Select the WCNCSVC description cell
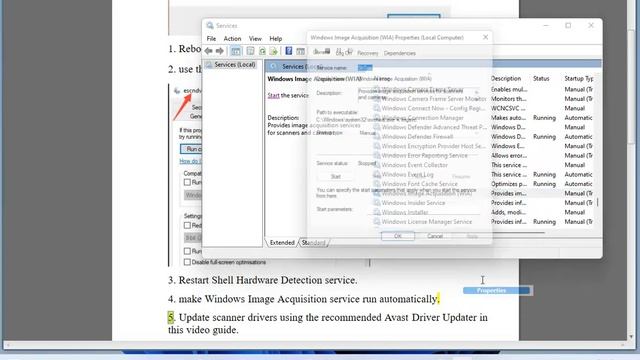640x360 pixels. [508, 108]
